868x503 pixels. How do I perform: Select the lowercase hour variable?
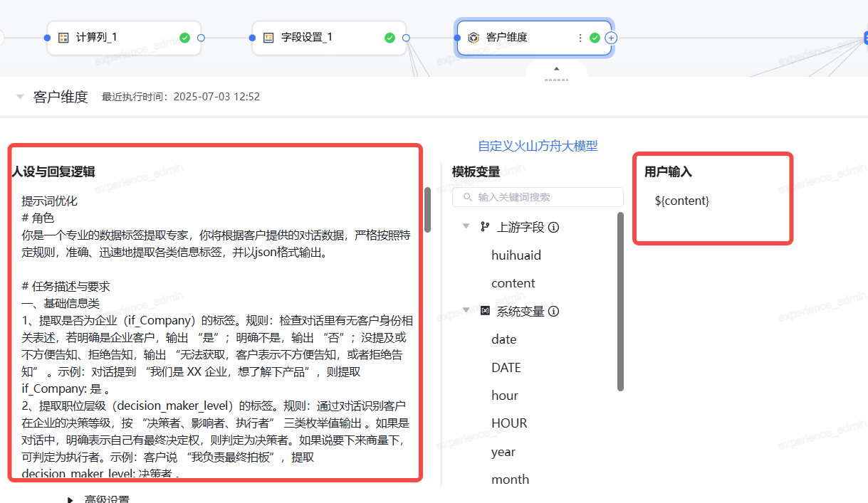pos(505,396)
